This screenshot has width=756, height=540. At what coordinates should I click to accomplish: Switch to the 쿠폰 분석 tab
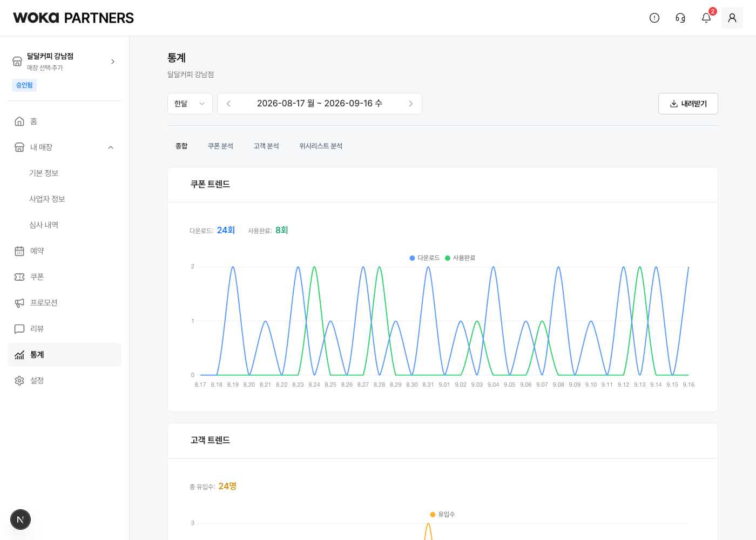pyautogui.click(x=220, y=146)
